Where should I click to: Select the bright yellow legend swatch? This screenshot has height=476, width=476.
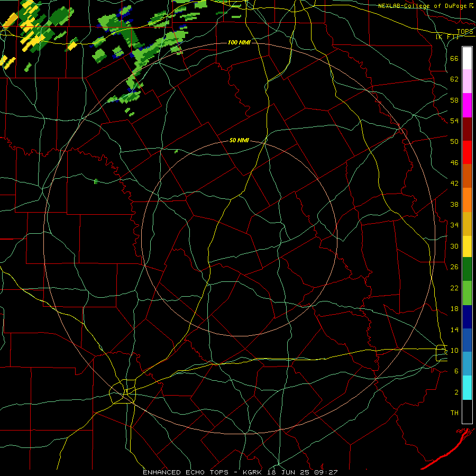pyautogui.click(x=467, y=246)
